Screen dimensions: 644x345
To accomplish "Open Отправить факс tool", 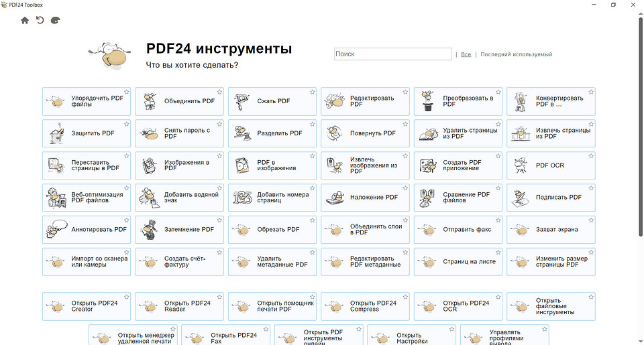I will [x=458, y=230].
